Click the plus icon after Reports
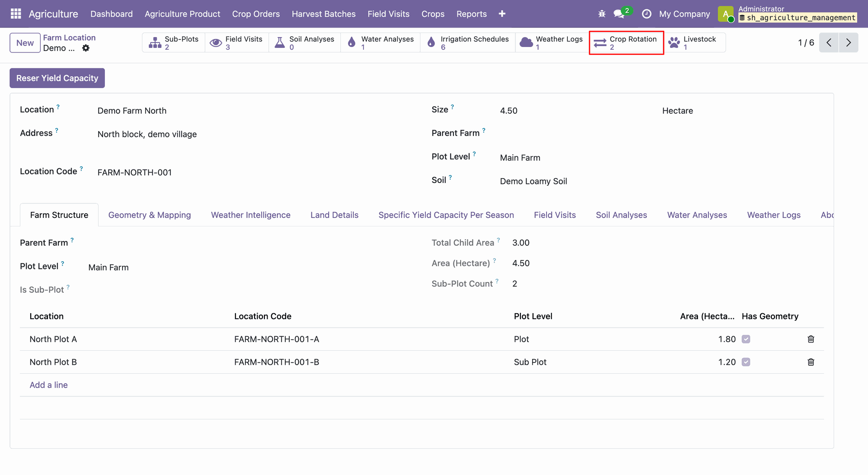The width and height of the screenshot is (868, 475). click(x=502, y=14)
